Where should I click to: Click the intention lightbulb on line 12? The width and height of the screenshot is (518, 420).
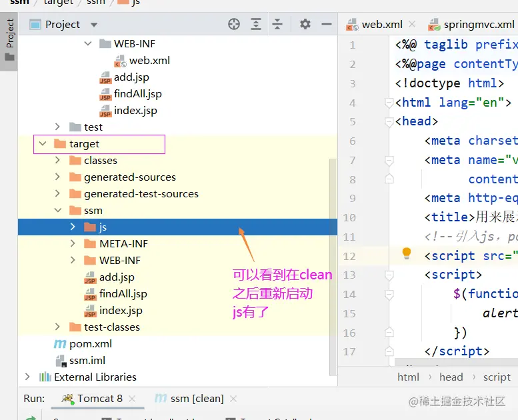click(x=407, y=253)
